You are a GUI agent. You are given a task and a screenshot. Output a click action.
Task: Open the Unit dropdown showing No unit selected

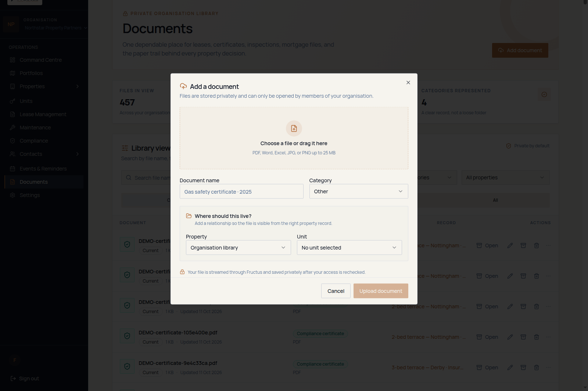click(349, 248)
